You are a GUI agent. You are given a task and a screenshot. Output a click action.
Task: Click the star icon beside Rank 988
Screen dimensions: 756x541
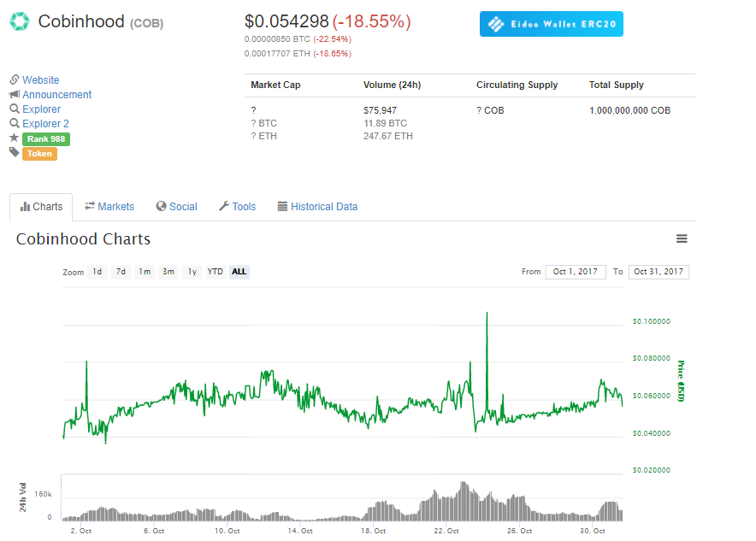[x=14, y=138]
